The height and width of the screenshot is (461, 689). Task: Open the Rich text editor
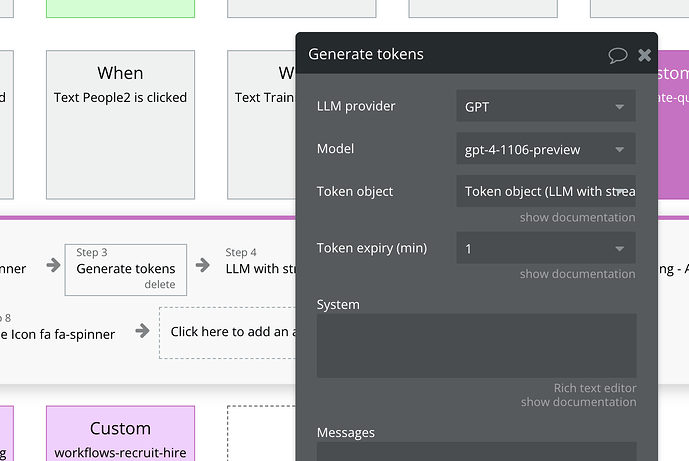[x=595, y=388]
